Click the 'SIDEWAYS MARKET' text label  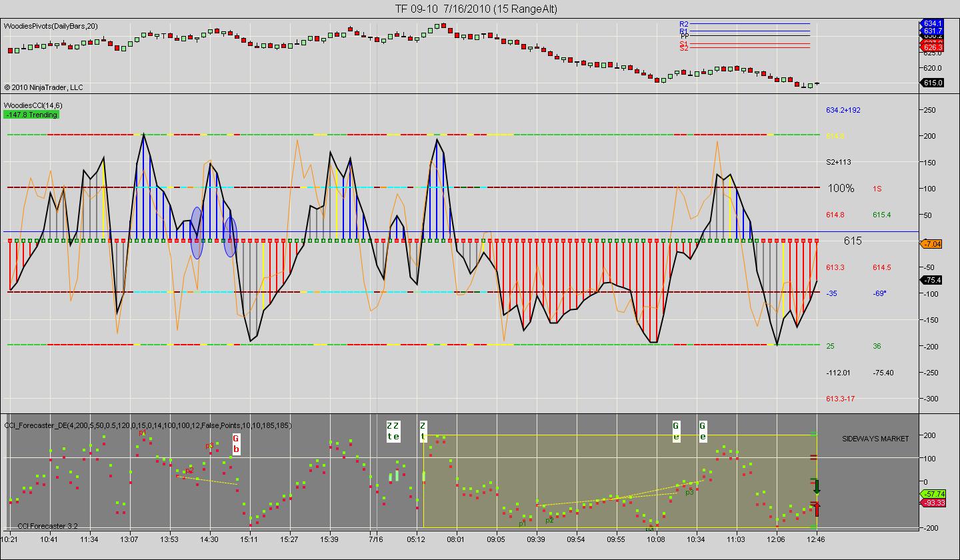coord(875,439)
